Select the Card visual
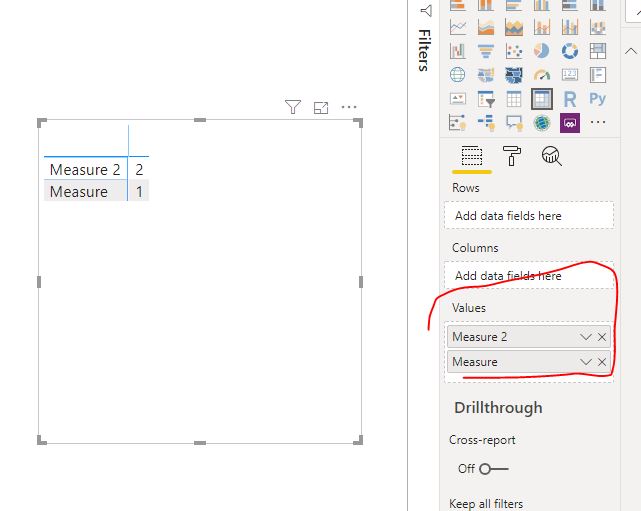641x511 pixels. [x=570, y=75]
